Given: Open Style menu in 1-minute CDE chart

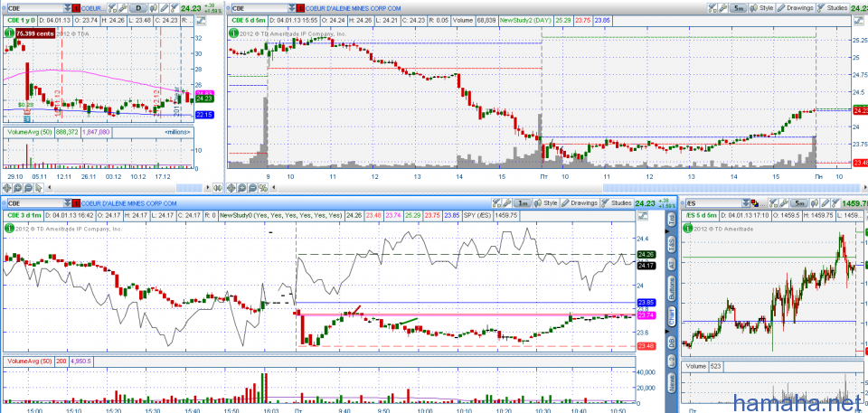Looking at the screenshot, I should tap(546, 203).
